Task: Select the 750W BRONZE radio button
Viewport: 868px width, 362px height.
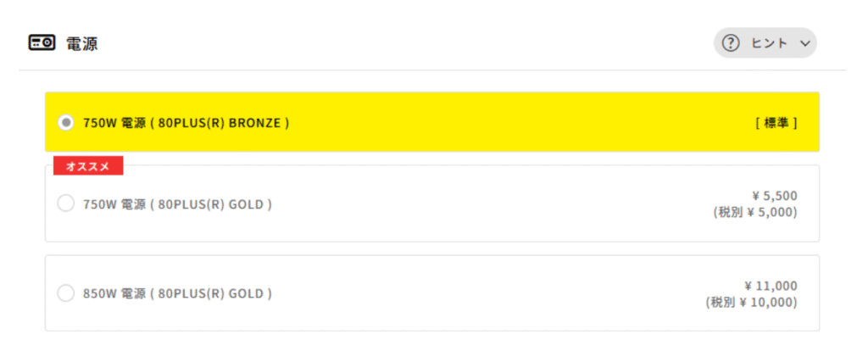Action: (65, 122)
